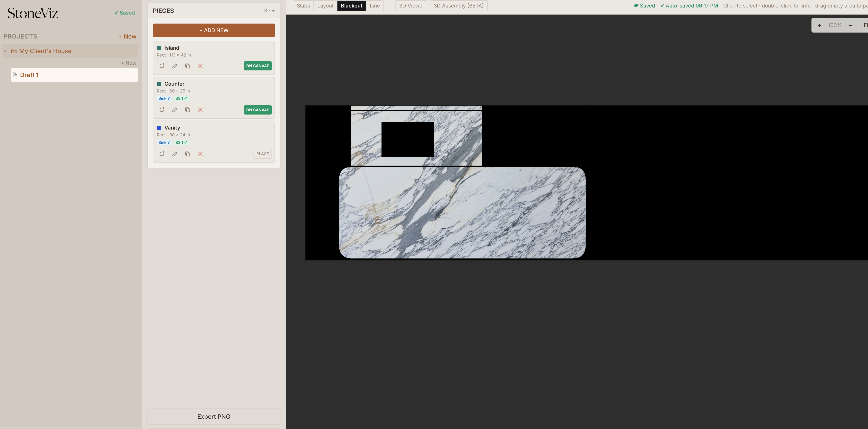The image size is (868, 429).
Task: Rotate the Island piece
Action: click(162, 66)
